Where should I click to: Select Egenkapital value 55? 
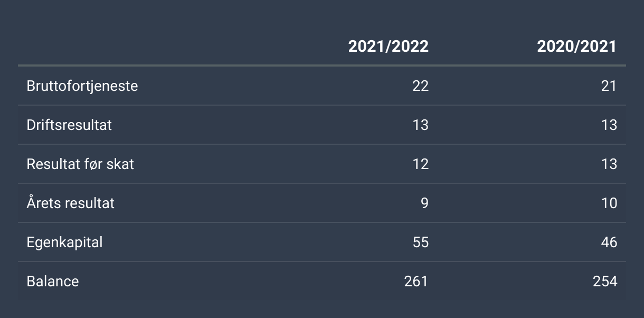(420, 242)
